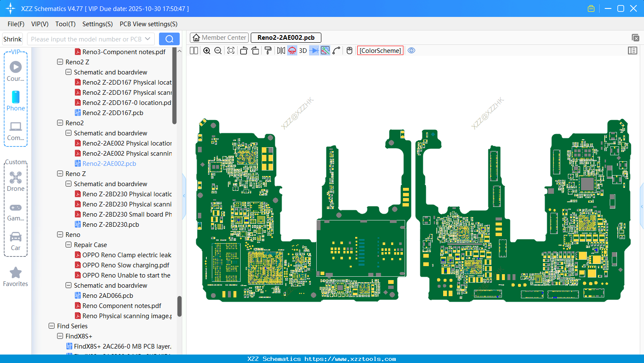Open the model number search dropdown arrow
The width and height of the screenshot is (644, 363).
148,39
